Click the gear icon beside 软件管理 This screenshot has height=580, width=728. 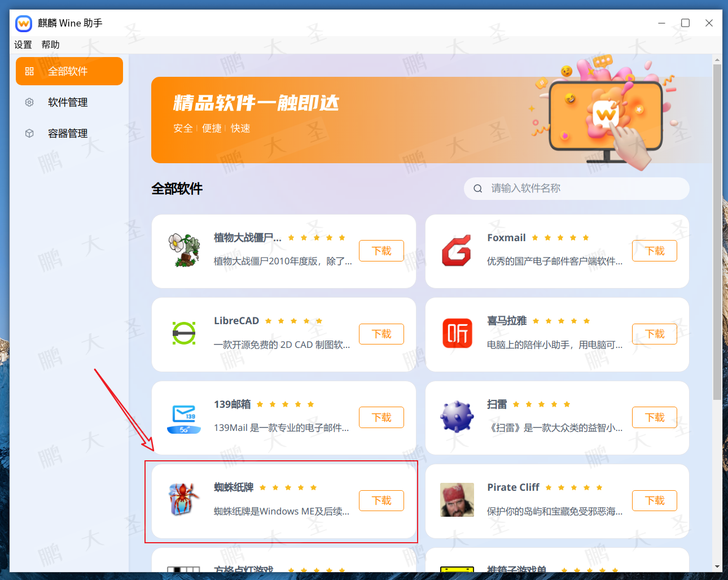coord(29,102)
